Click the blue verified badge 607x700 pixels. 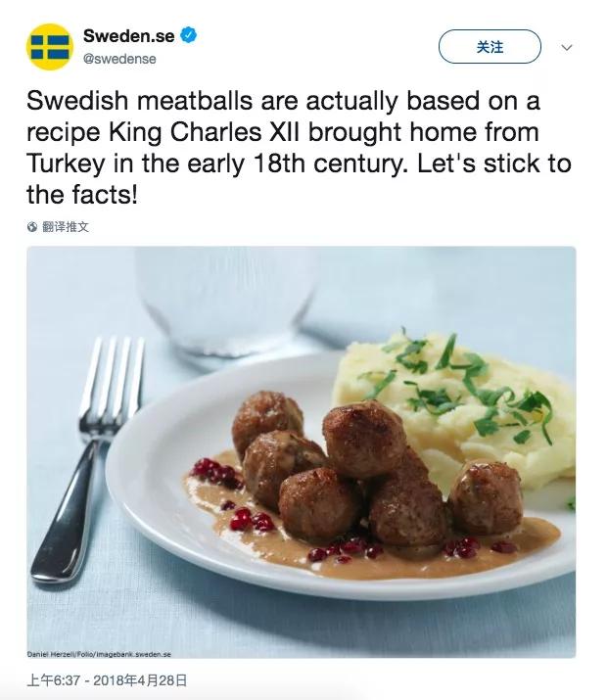[189, 36]
